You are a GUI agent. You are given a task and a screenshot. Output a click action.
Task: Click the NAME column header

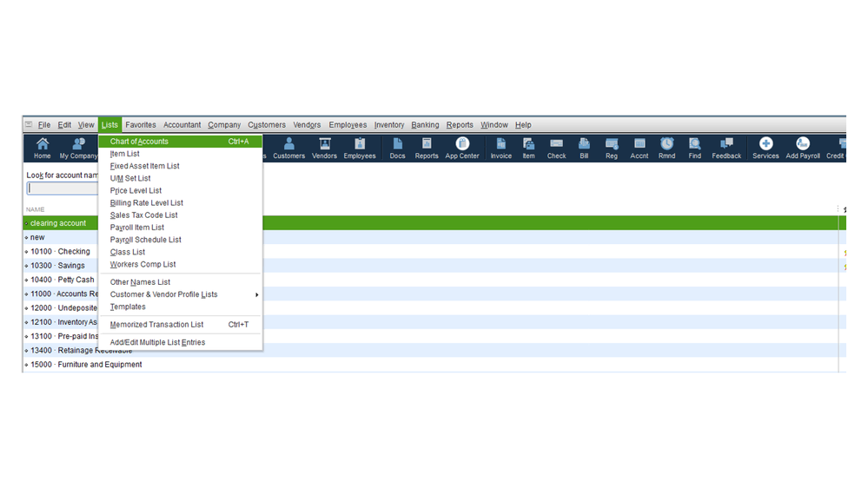click(36, 209)
